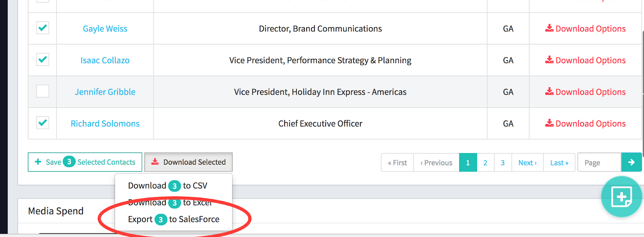Open Download Options for Richard Solomons
644x237 pixels.
585,123
